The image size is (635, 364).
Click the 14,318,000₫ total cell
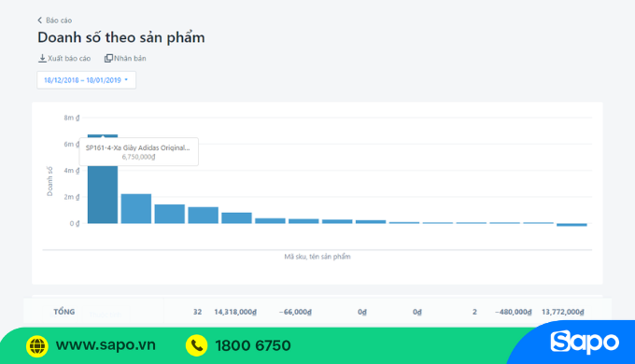pyautogui.click(x=235, y=312)
